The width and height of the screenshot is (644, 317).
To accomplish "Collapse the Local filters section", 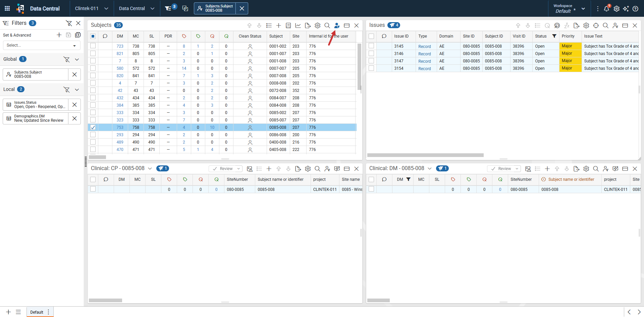I will (77, 90).
